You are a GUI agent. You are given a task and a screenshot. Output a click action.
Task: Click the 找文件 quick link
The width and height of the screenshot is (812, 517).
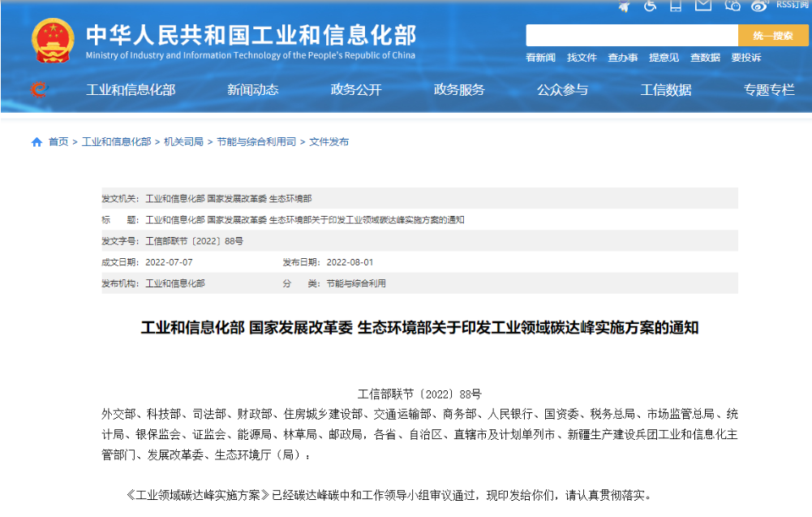coord(582,58)
